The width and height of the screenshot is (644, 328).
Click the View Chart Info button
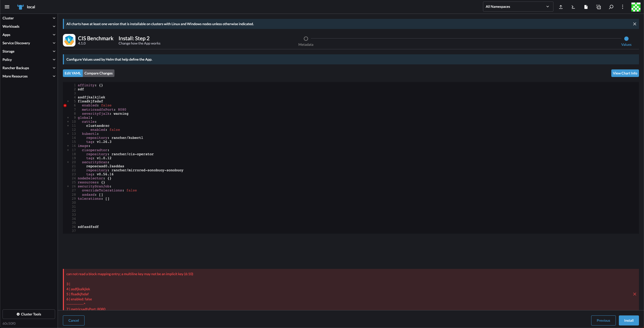[625, 73]
